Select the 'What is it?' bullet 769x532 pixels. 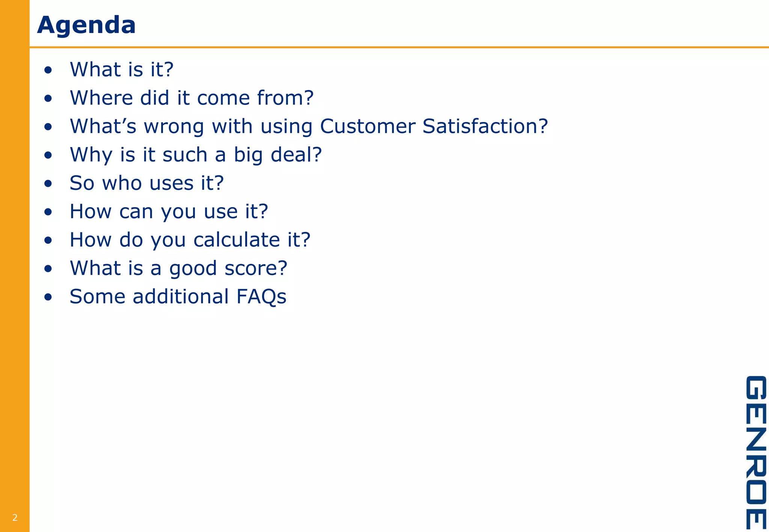click(x=122, y=70)
